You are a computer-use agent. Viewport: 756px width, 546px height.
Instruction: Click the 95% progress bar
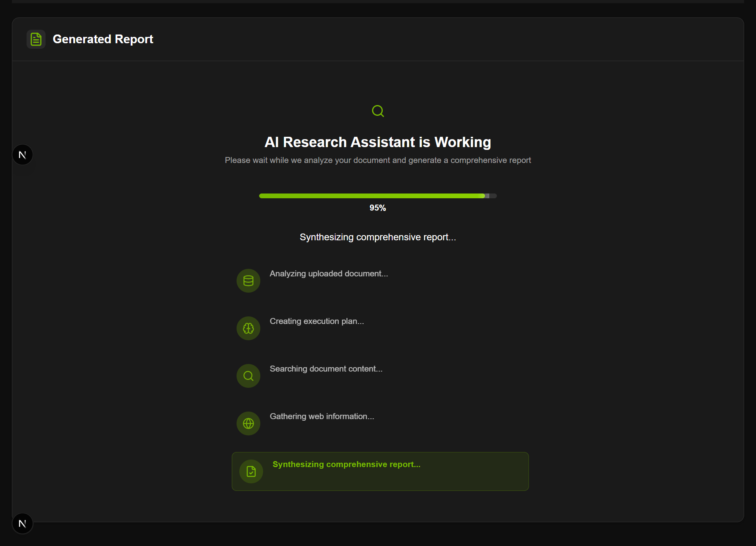378,195
